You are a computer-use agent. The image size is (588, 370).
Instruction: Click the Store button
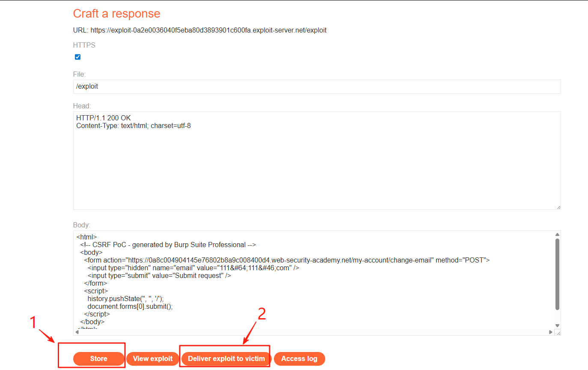(98, 359)
